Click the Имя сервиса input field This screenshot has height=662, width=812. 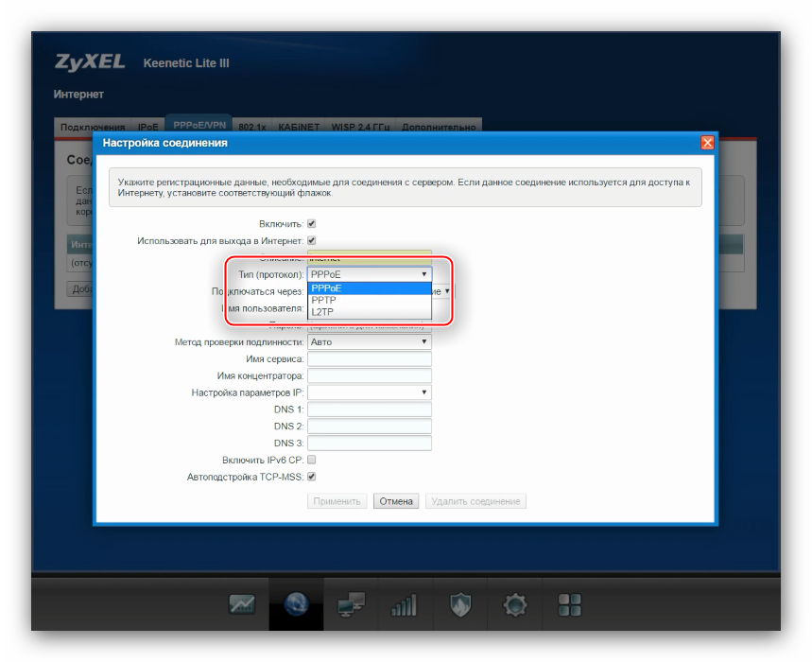click(x=370, y=359)
